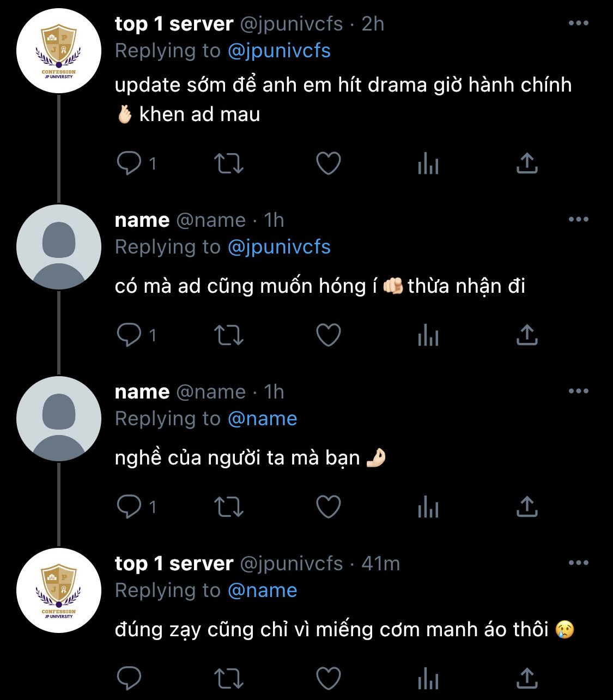613x700 pixels.
Task: Open more options for the 2h tweet
Action: click(578, 23)
